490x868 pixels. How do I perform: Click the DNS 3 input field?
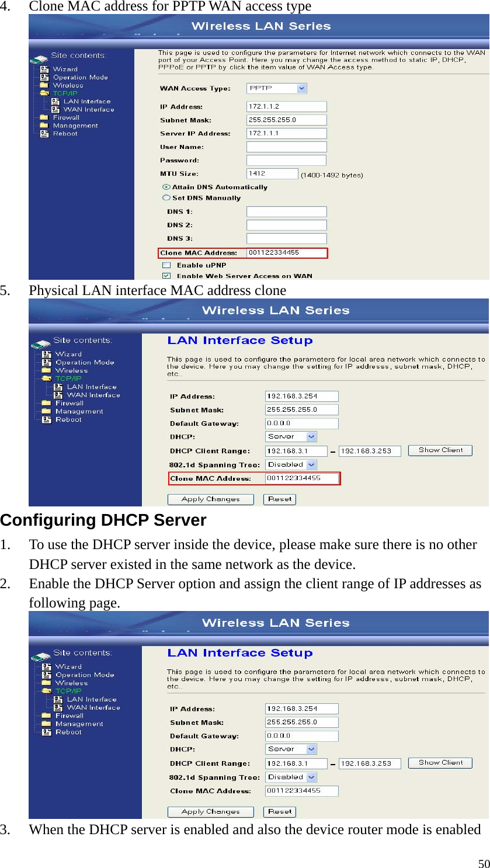tap(287, 238)
